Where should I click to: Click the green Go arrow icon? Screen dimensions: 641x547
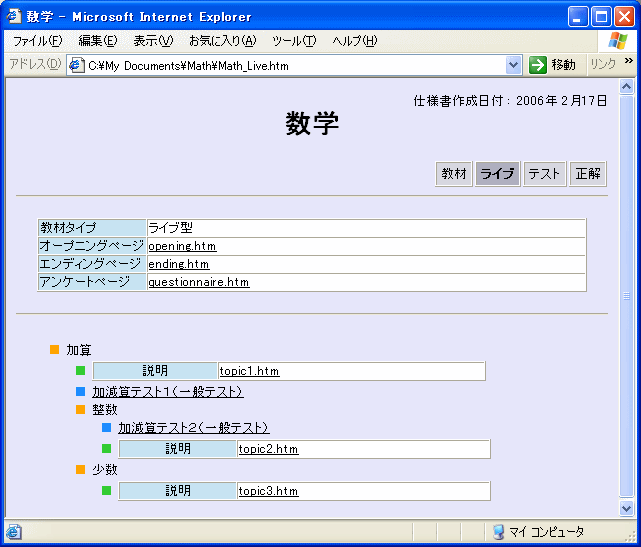pyautogui.click(x=538, y=65)
